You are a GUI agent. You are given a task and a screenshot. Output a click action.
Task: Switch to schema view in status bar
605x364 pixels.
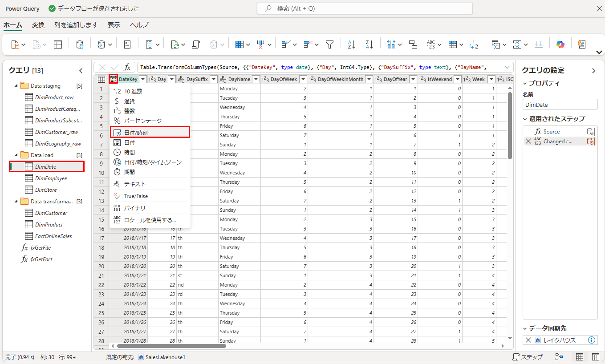pos(595,357)
